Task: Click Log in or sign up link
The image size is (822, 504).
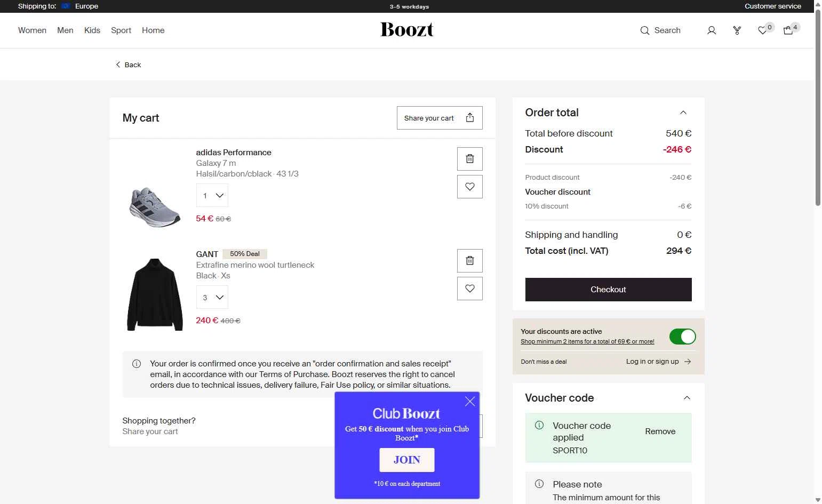Action: point(659,362)
